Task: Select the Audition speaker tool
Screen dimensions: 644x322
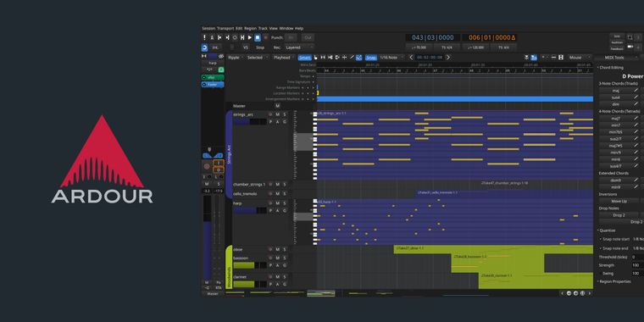Action: point(337,58)
